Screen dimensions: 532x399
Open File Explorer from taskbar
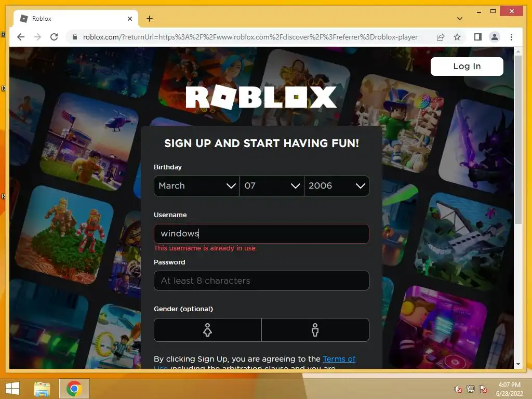(42, 389)
